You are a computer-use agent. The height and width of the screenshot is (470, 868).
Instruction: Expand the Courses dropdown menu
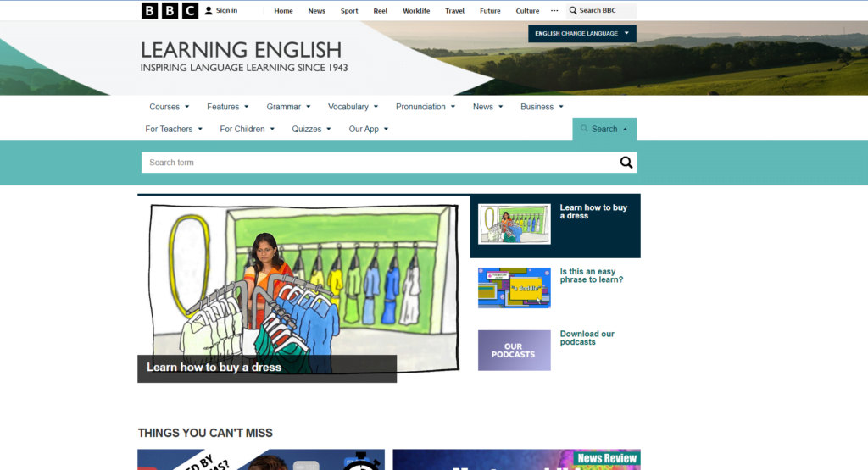(170, 107)
